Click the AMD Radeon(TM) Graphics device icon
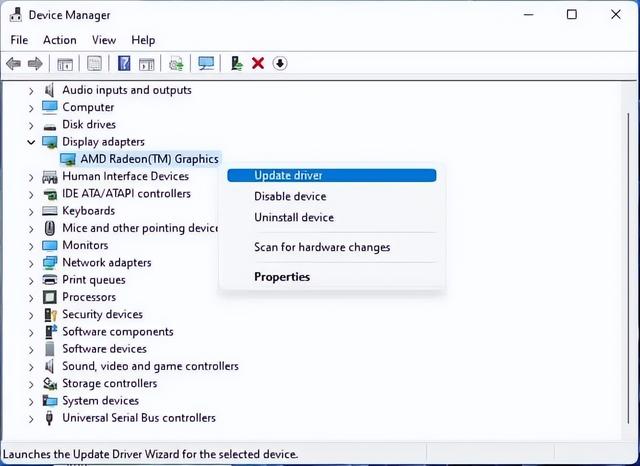This screenshot has height=466, width=640. [68, 159]
